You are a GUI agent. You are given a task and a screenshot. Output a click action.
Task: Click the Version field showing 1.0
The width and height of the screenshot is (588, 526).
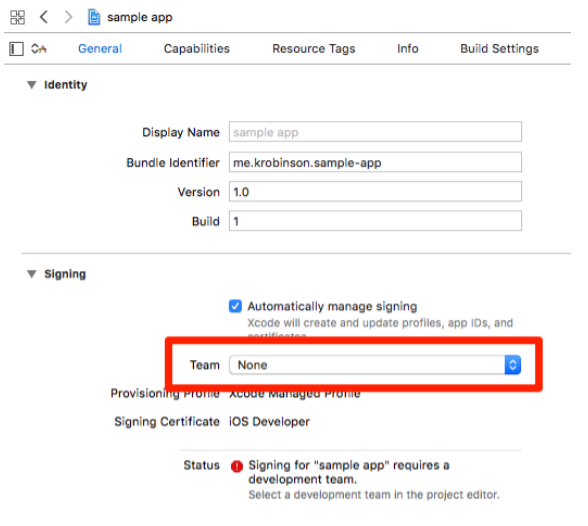(x=375, y=192)
